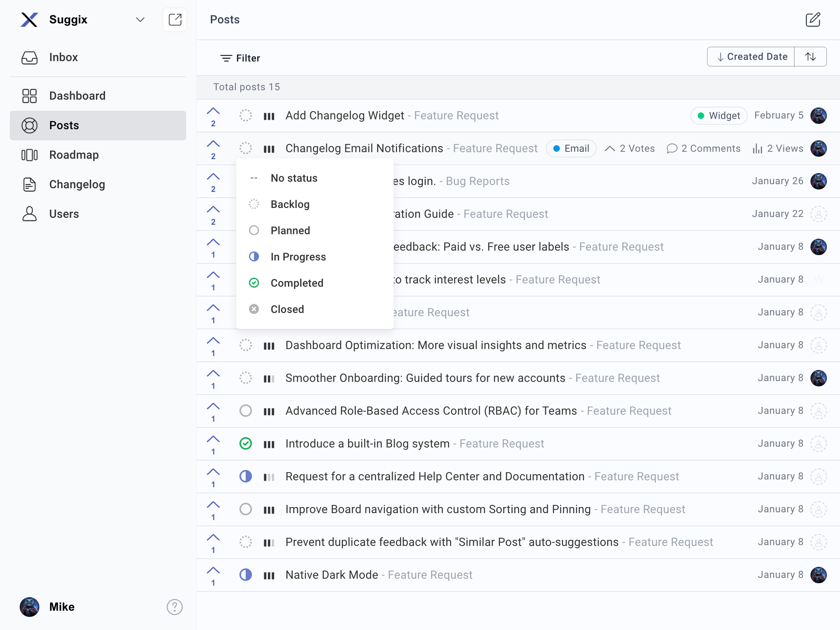Click the sort order toggle arrows icon
This screenshot has width=840, height=630.
pos(810,57)
